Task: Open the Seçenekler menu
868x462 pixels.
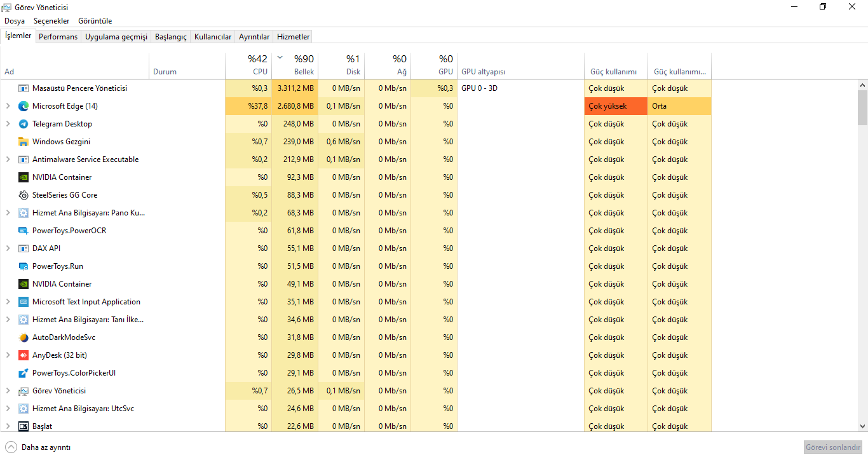Action: click(x=51, y=21)
